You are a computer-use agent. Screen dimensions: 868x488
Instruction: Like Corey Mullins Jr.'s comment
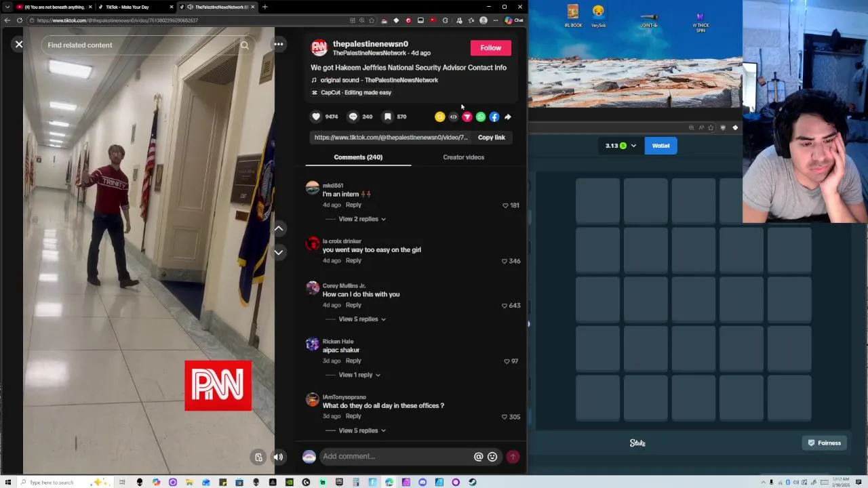504,306
